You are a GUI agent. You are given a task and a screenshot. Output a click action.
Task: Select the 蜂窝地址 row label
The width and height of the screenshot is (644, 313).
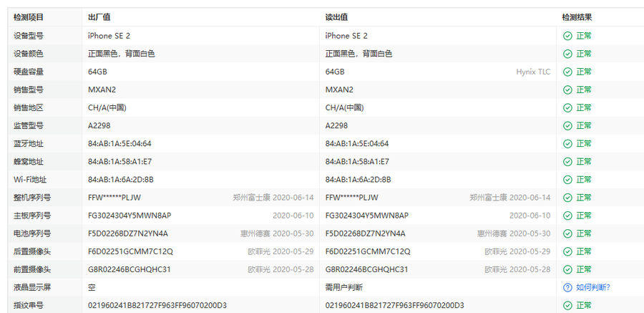29,162
